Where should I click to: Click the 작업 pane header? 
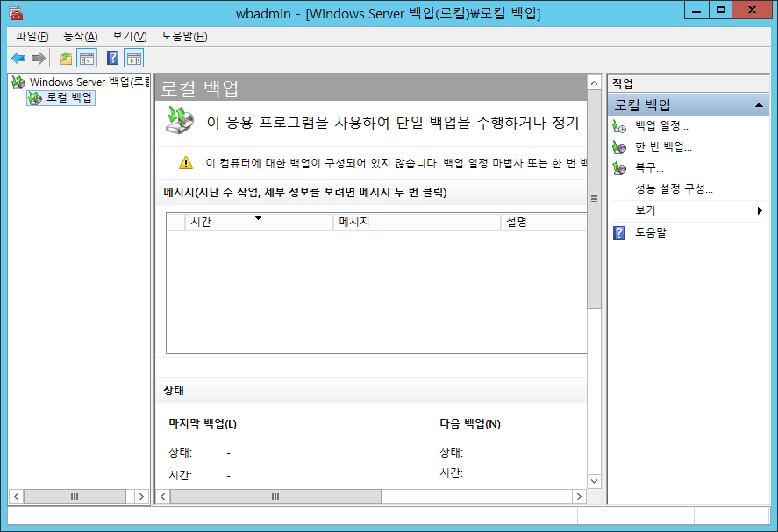pos(689,83)
